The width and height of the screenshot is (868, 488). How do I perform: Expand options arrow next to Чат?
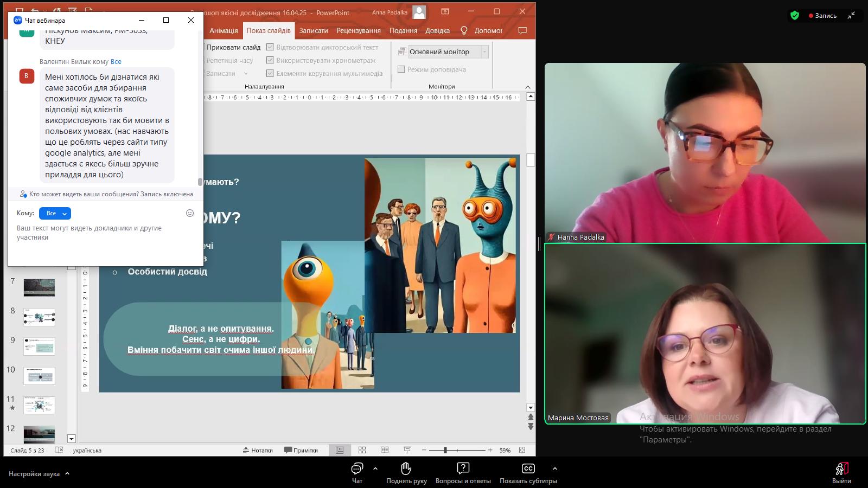(x=375, y=468)
